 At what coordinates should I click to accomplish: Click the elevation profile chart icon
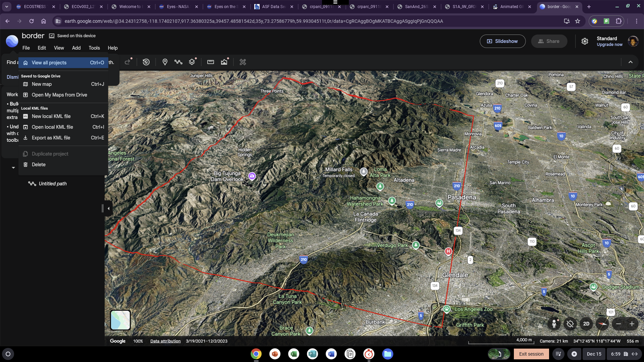click(x=224, y=62)
